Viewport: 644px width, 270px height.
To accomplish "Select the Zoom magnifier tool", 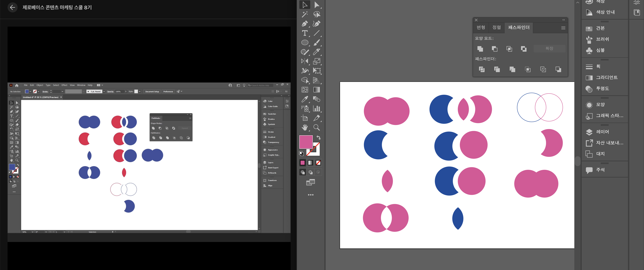I will 317,127.
